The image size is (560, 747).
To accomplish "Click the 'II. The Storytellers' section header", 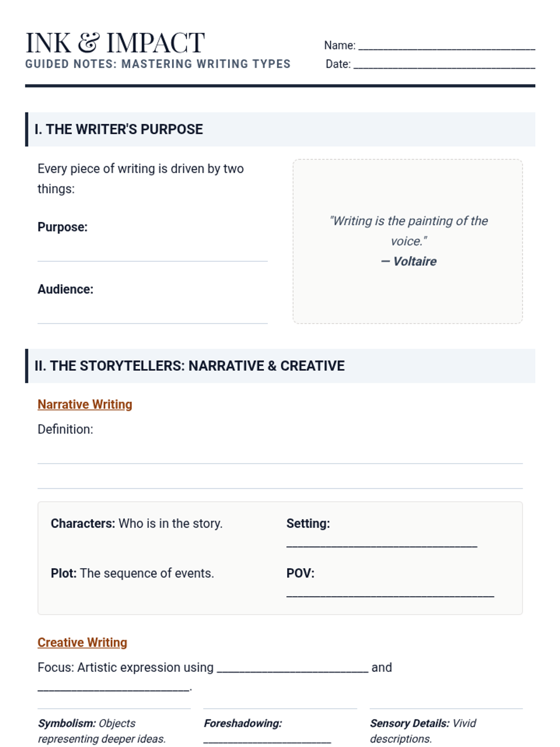I will [189, 366].
